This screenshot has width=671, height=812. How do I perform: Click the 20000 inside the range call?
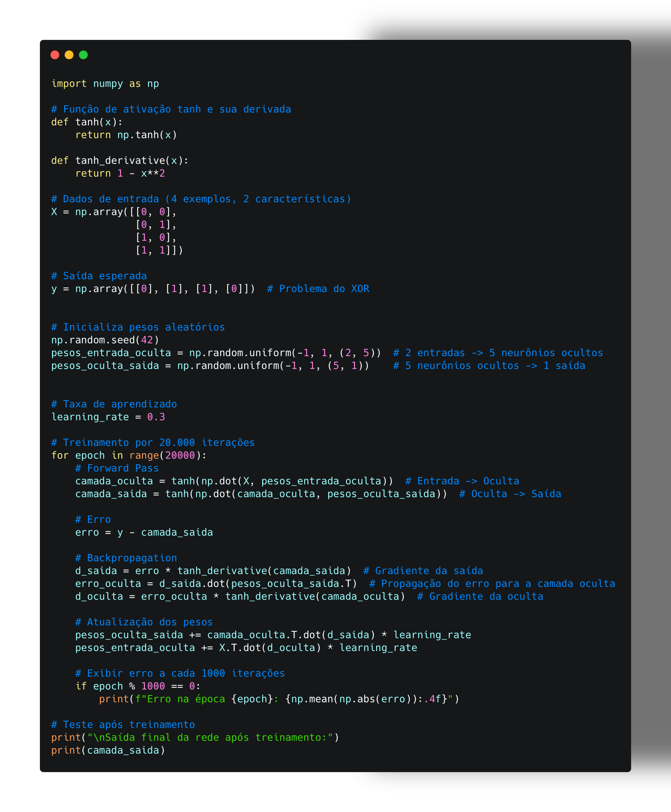(x=180, y=456)
